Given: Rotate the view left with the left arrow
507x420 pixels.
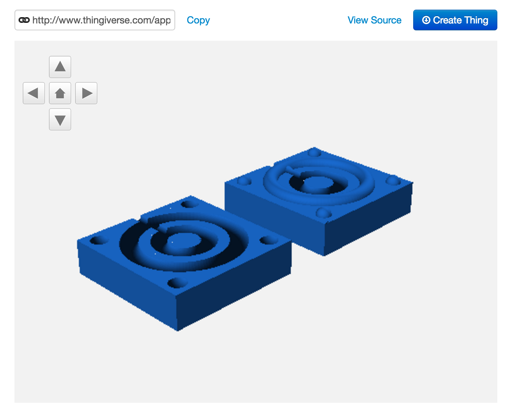Looking at the screenshot, I should (x=34, y=93).
